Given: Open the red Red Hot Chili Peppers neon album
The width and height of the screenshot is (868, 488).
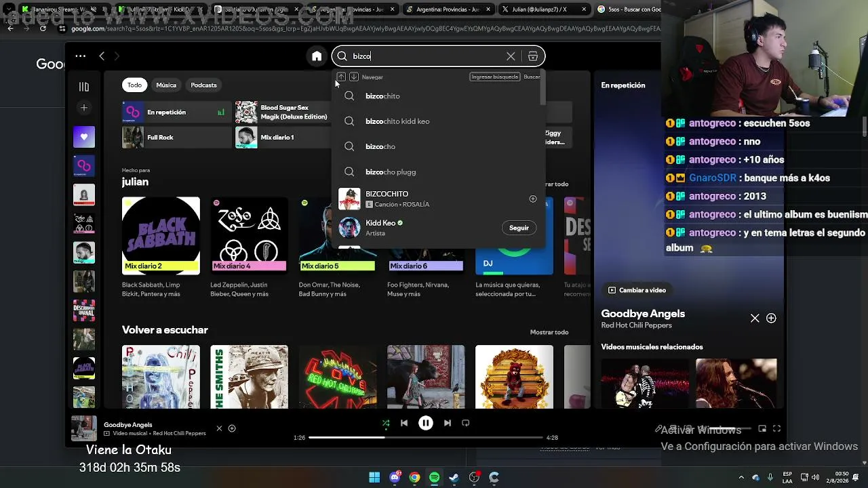Looking at the screenshot, I should pyautogui.click(x=337, y=377).
